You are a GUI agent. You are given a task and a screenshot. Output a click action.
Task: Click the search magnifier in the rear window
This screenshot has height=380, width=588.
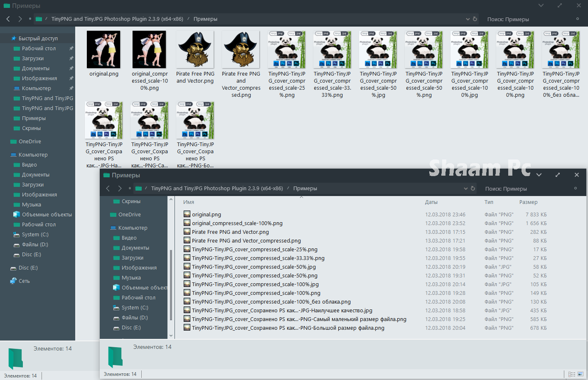[577, 19]
